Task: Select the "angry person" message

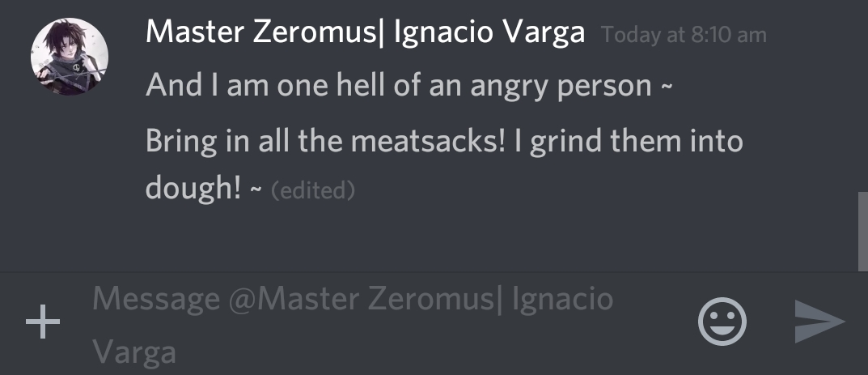Action: 409,85
